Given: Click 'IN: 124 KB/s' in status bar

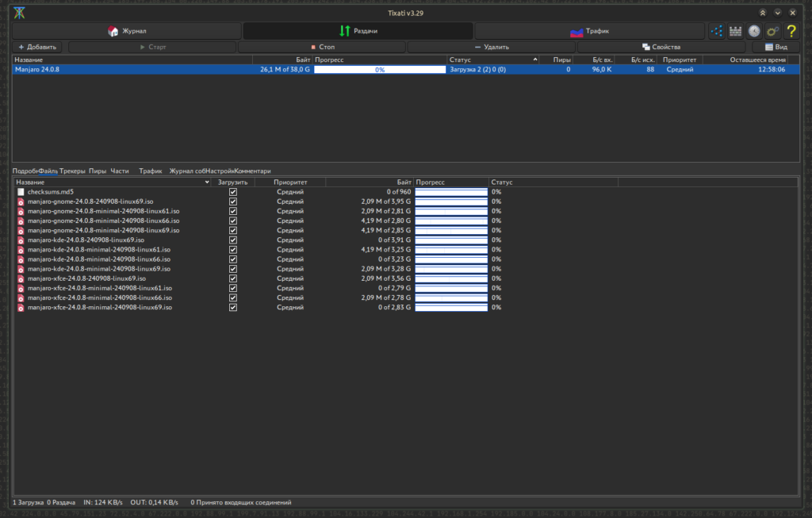Looking at the screenshot, I should tap(103, 502).
